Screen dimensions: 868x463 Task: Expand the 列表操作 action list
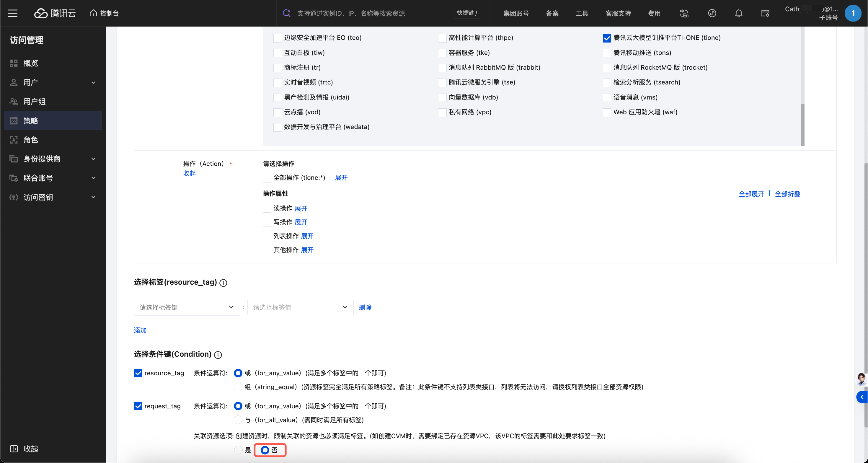click(307, 236)
